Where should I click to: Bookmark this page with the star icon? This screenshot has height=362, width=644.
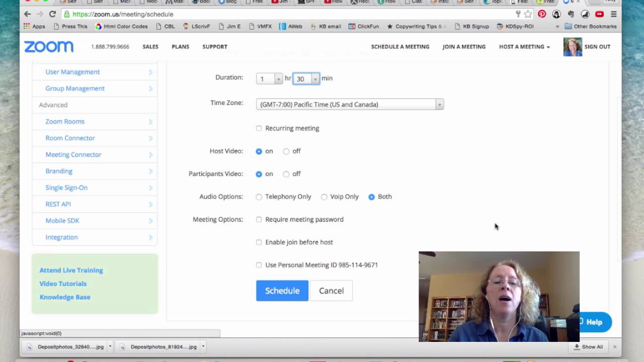click(528, 14)
